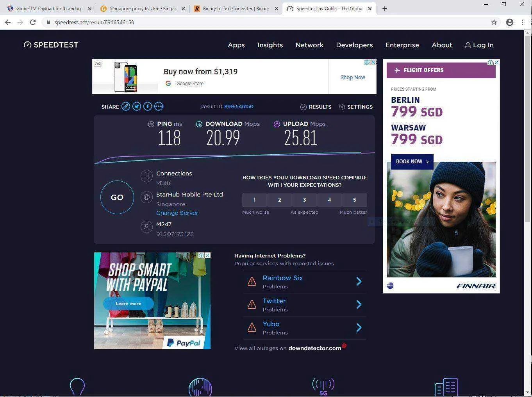This screenshot has width=532, height=397.
Task: Click Rainbow Six warning triangle icon
Action: [252, 281]
